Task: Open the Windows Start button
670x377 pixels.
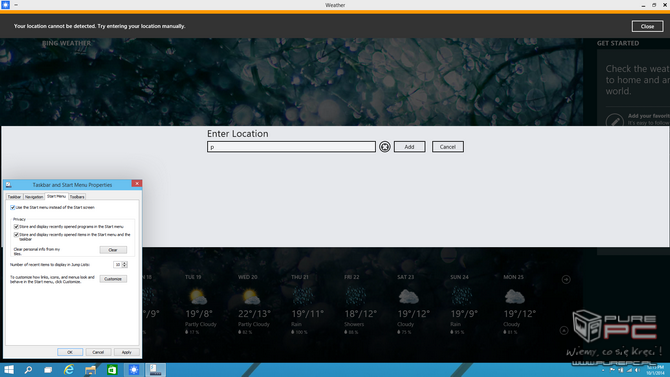Action: 9,370
